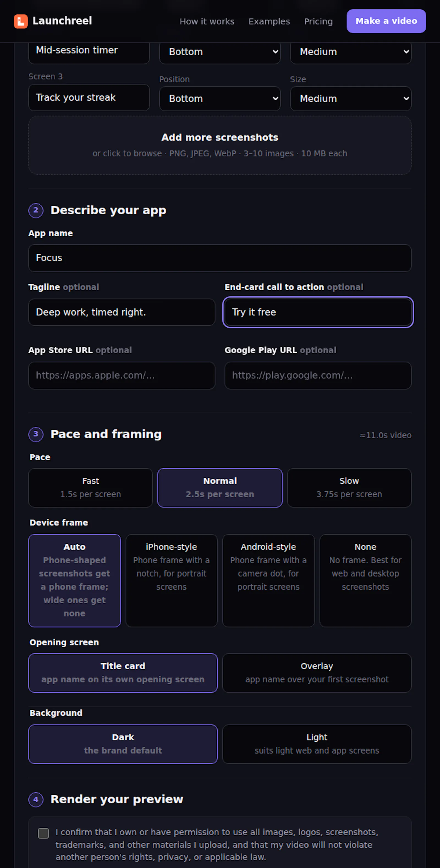Choose the Auto device frame
Image resolution: width=440 pixels, height=868 pixels.
point(75,580)
